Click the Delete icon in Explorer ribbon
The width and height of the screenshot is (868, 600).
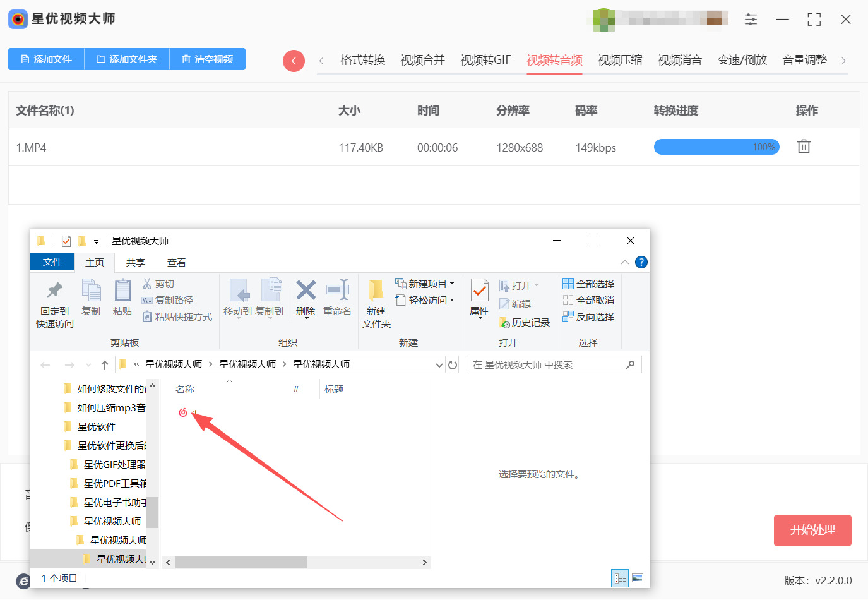click(306, 291)
